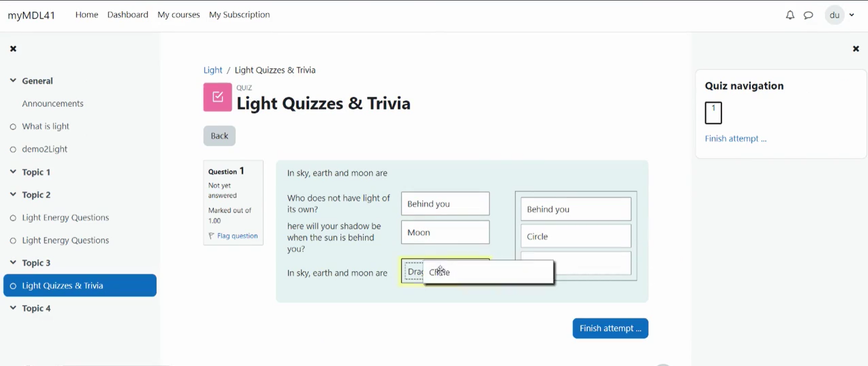This screenshot has width=868, height=366.
Task: Close the left course index drawer
Action: [x=13, y=48]
